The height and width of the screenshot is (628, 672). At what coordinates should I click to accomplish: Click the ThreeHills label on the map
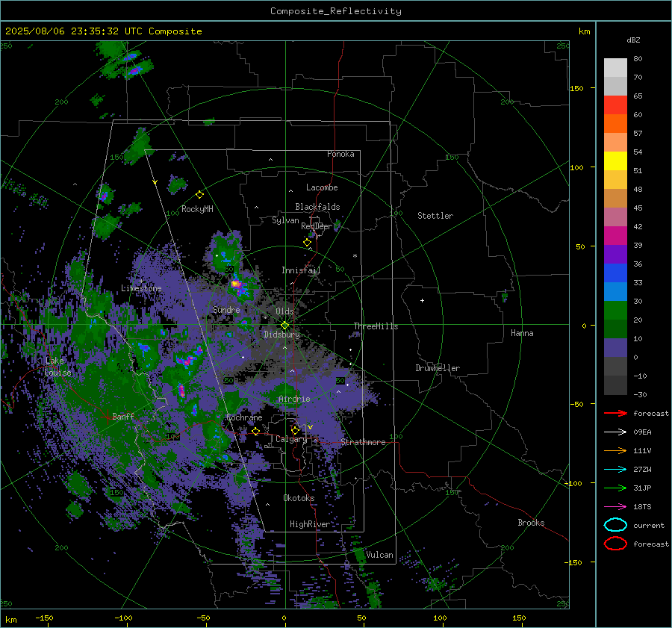click(376, 326)
